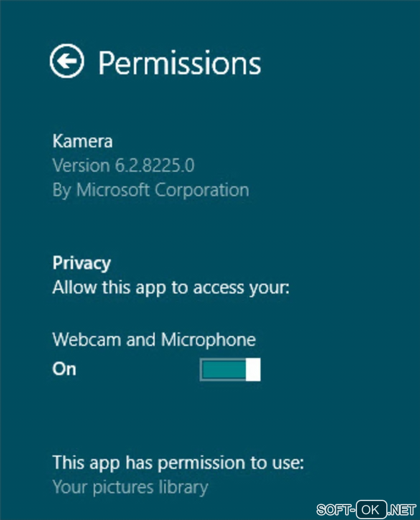Click the SOFT- part of the watermark
Screen dimensions: 420x520
pyautogui.click(x=336, y=510)
